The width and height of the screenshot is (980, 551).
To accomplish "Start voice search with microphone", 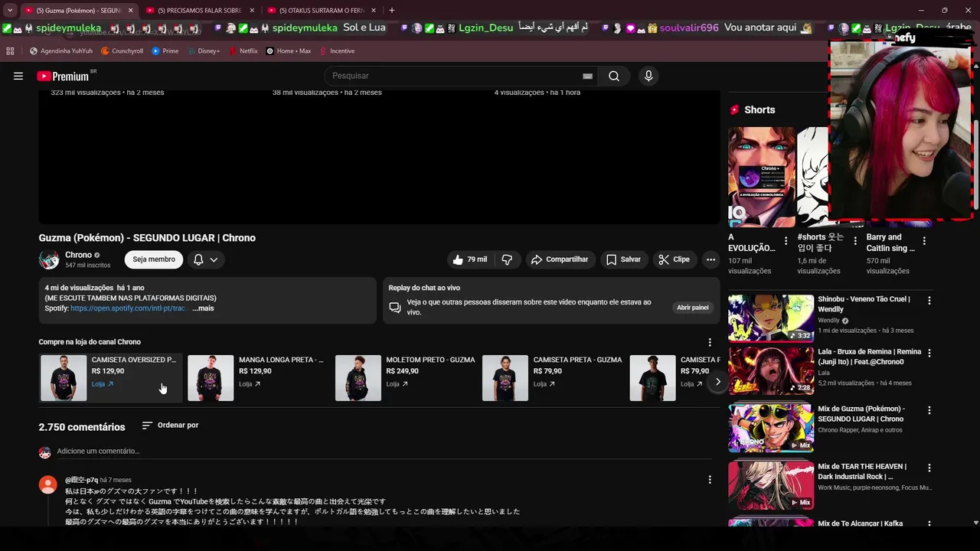I will point(648,76).
